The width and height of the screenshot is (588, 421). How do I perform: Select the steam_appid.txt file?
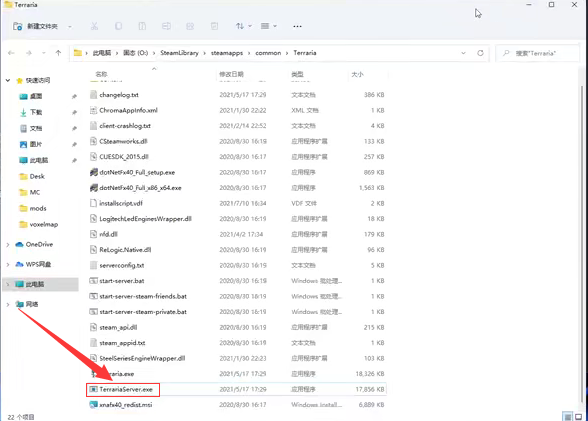(122, 343)
